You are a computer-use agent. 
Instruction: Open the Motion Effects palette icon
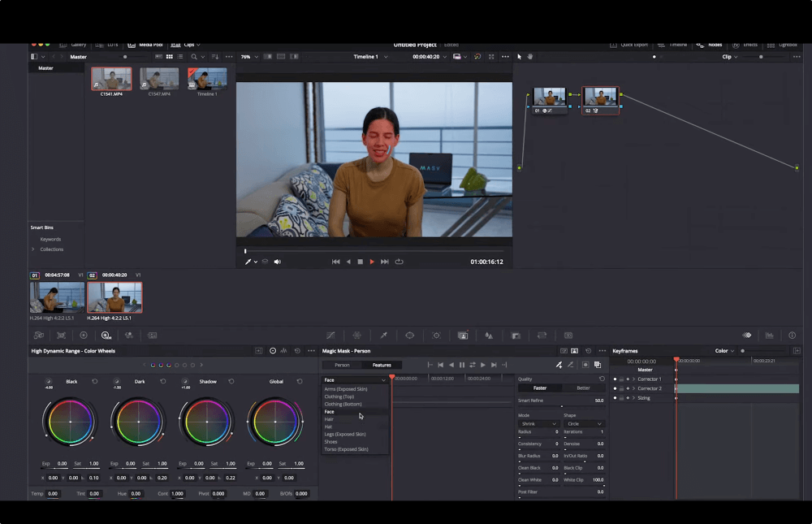153,336
